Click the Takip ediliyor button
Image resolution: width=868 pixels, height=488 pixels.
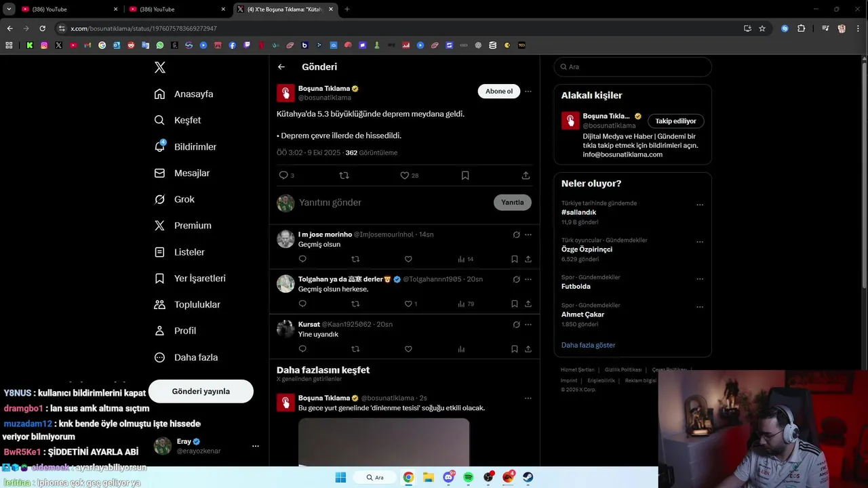pos(675,121)
